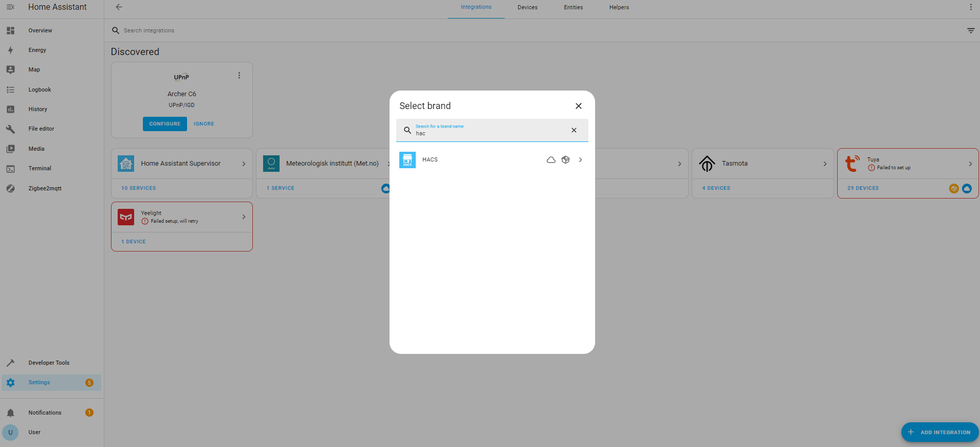Open Archer C6 card options menu

tap(239, 76)
